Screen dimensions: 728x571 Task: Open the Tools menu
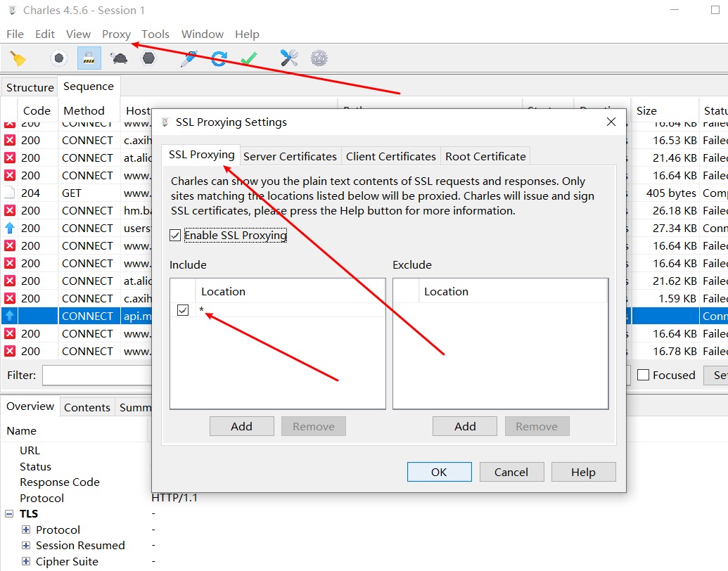point(155,34)
